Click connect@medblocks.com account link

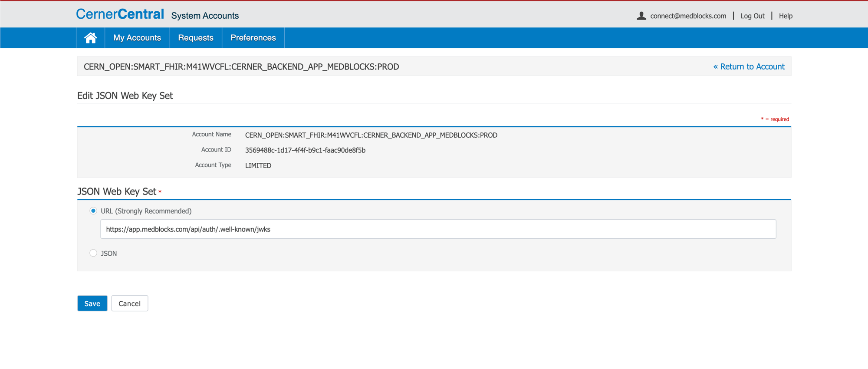point(688,16)
